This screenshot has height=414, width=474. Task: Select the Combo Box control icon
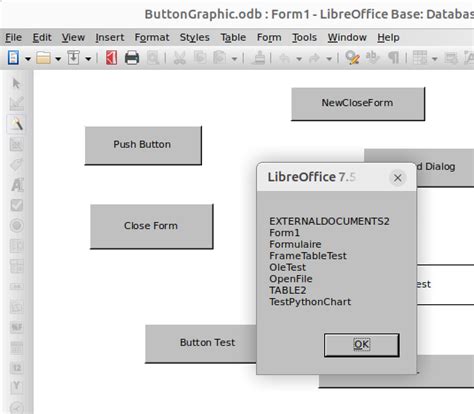16,266
